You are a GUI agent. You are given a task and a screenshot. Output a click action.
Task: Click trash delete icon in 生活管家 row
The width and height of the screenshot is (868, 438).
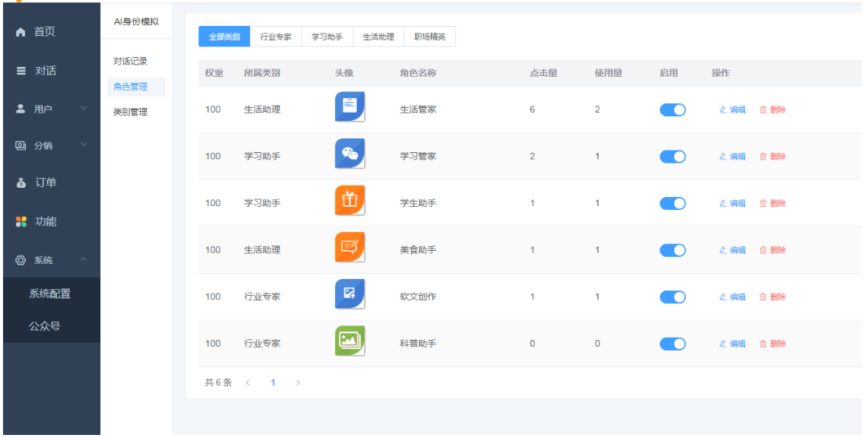pyautogui.click(x=763, y=109)
